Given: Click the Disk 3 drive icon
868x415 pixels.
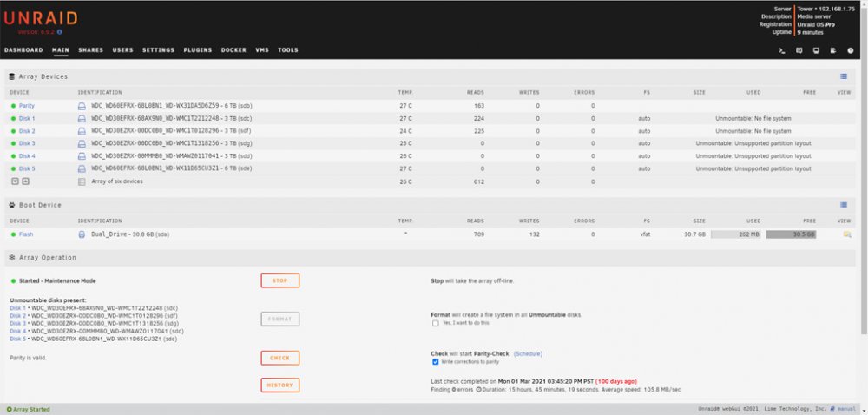Looking at the screenshot, I should [x=82, y=143].
